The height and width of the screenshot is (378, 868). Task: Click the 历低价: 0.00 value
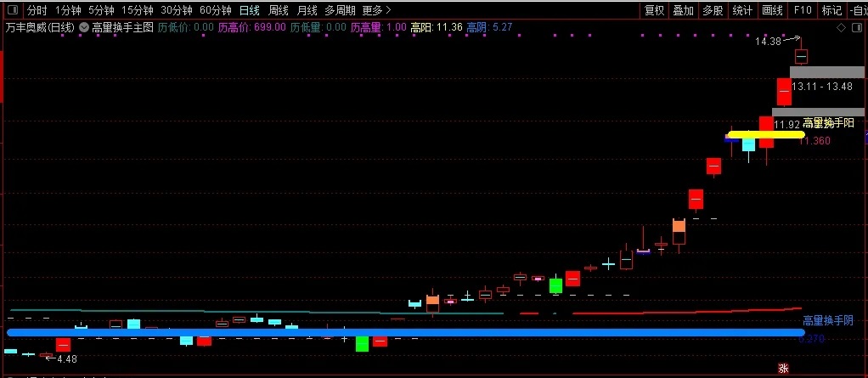point(185,27)
